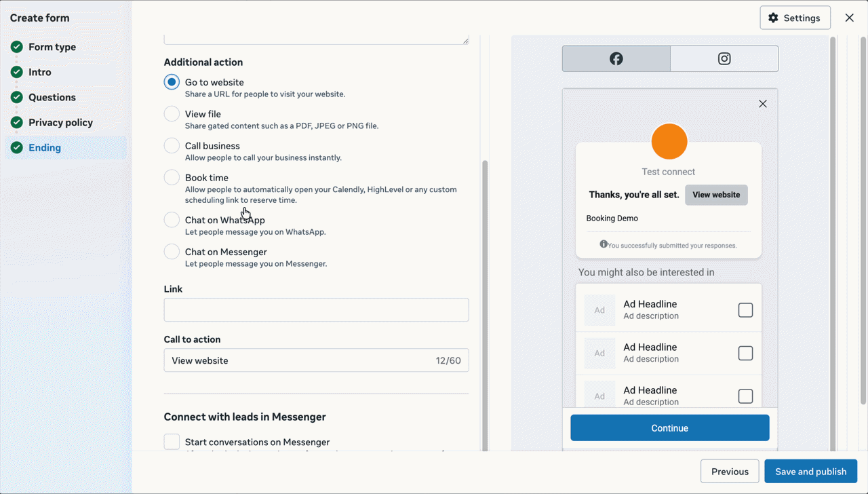Screen dimensions: 868x494
Task: Choose the Book time radio option
Action: pos(172,178)
